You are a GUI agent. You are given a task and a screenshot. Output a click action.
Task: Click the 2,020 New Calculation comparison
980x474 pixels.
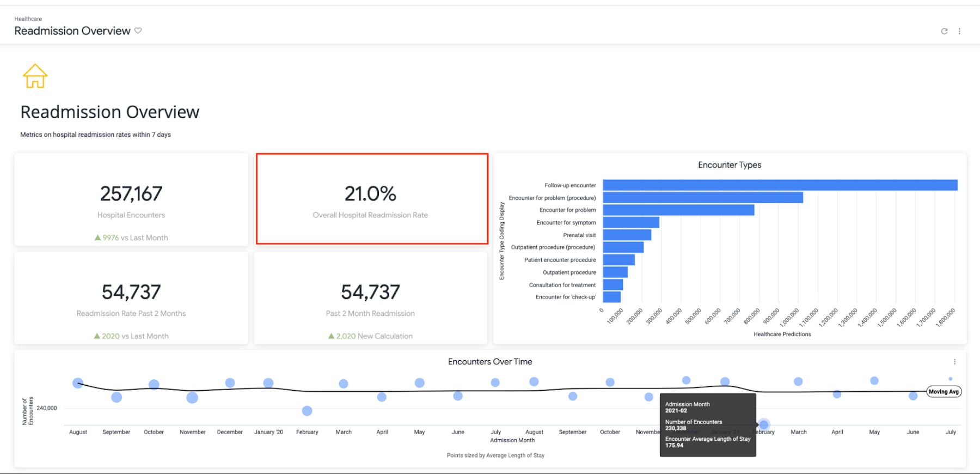370,336
